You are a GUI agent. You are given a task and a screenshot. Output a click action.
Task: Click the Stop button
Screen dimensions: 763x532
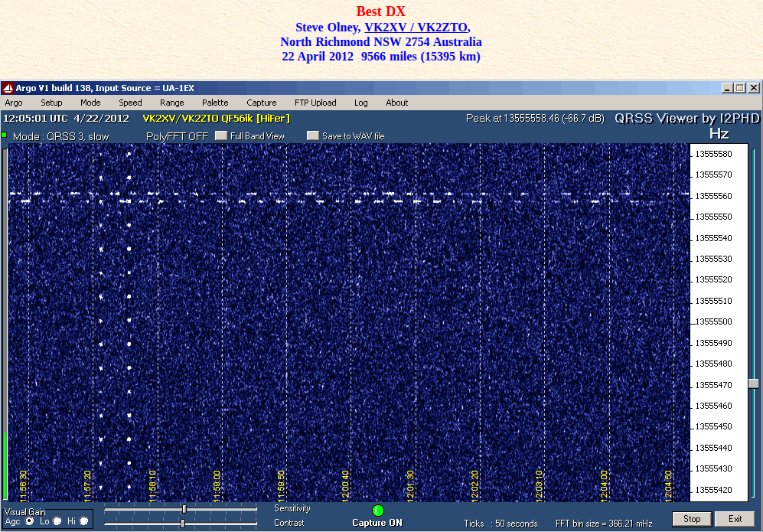[692, 519]
